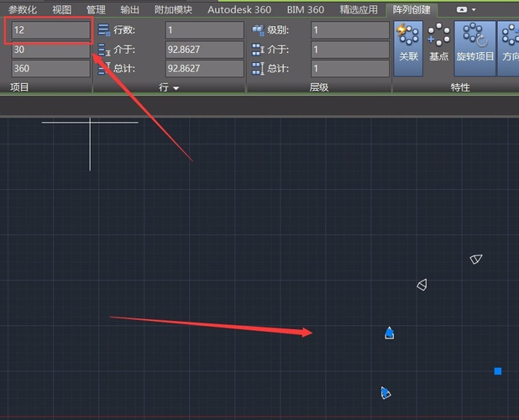519x420 pixels.
Task: Click the 级别 levels icon
Action: 258,30
